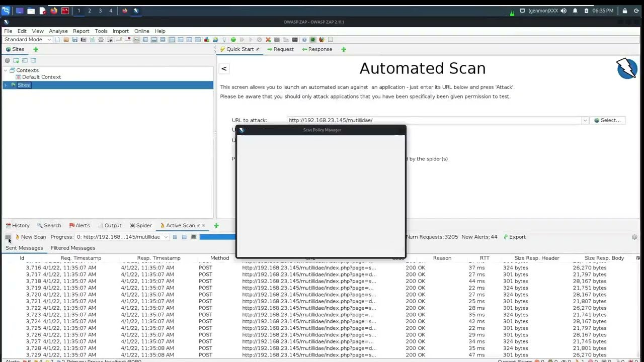Click the ZAP lightning bolt logo

(x=627, y=68)
